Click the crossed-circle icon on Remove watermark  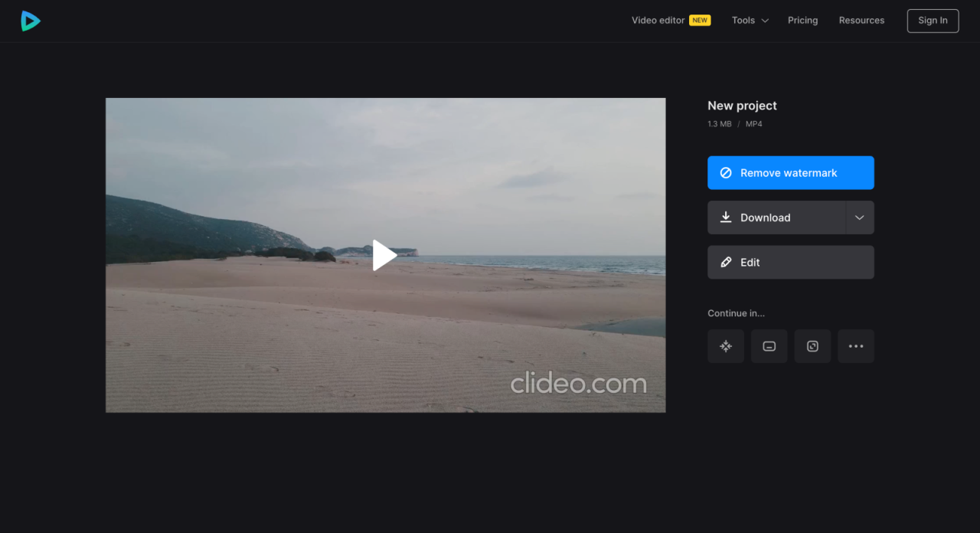point(724,172)
